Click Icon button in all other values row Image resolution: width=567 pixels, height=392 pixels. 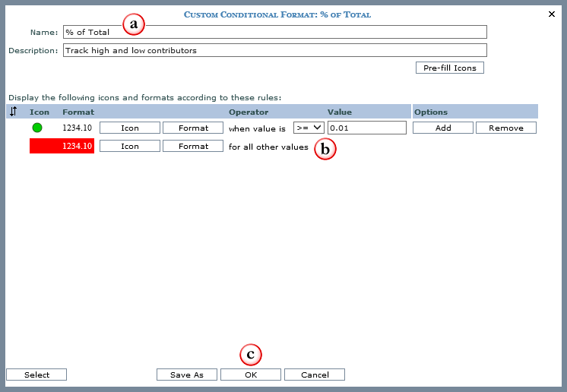pos(130,146)
